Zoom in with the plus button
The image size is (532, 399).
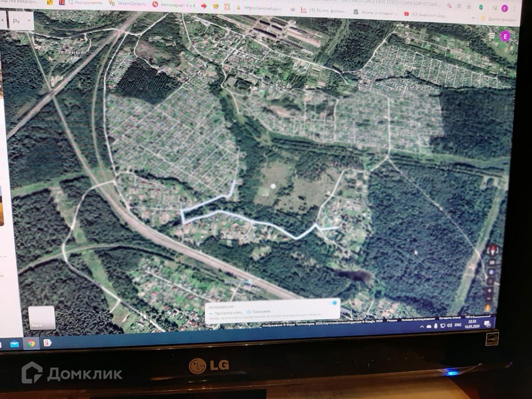[x=489, y=290]
